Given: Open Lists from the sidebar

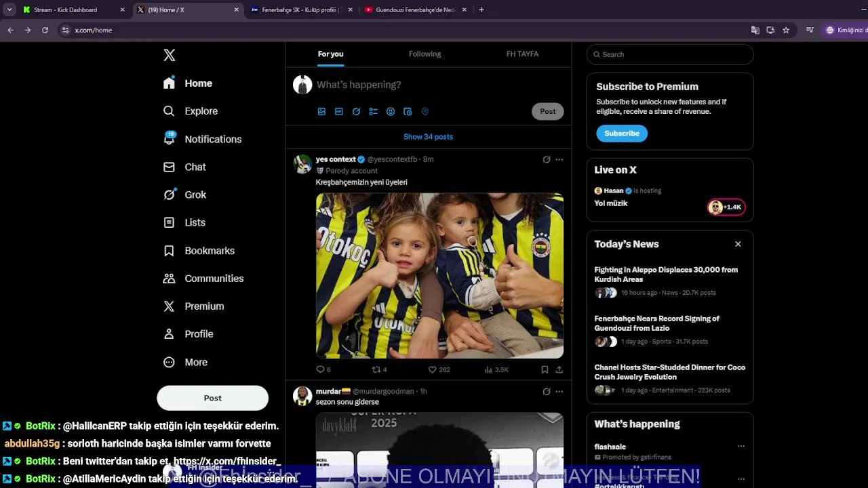Looking at the screenshot, I should [x=184, y=222].
